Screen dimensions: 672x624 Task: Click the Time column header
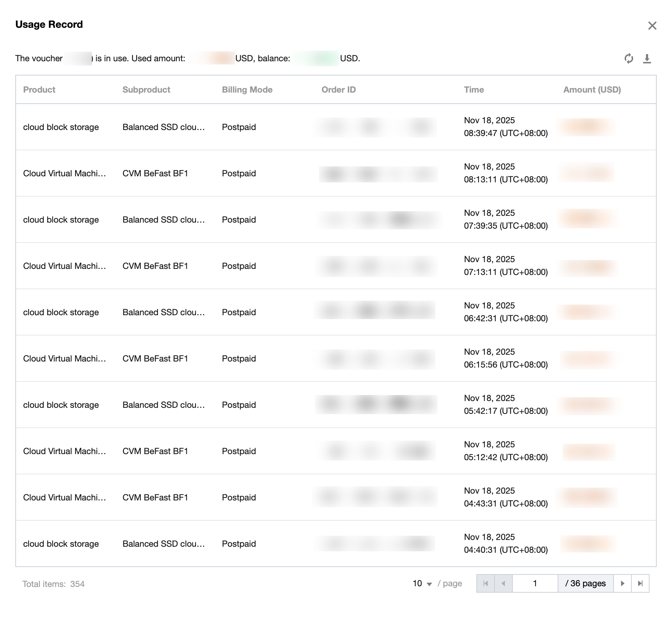pyautogui.click(x=474, y=90)
